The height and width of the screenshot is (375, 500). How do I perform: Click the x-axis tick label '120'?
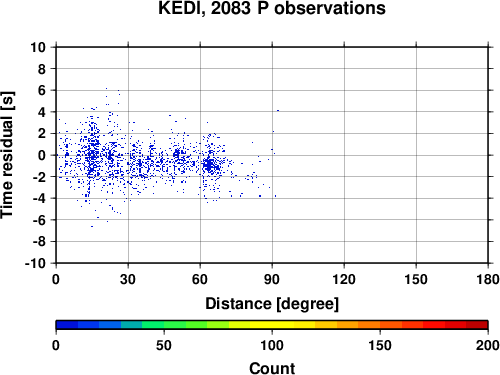(344, 279)
